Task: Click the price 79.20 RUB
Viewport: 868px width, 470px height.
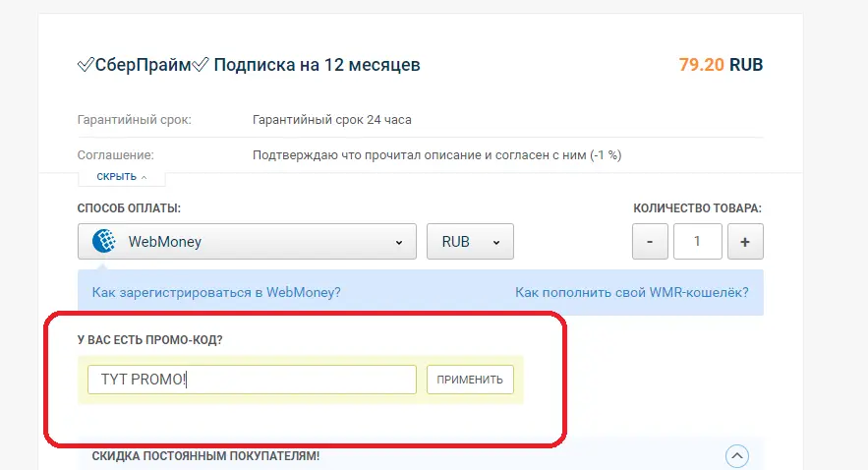Action: [721, 65]
